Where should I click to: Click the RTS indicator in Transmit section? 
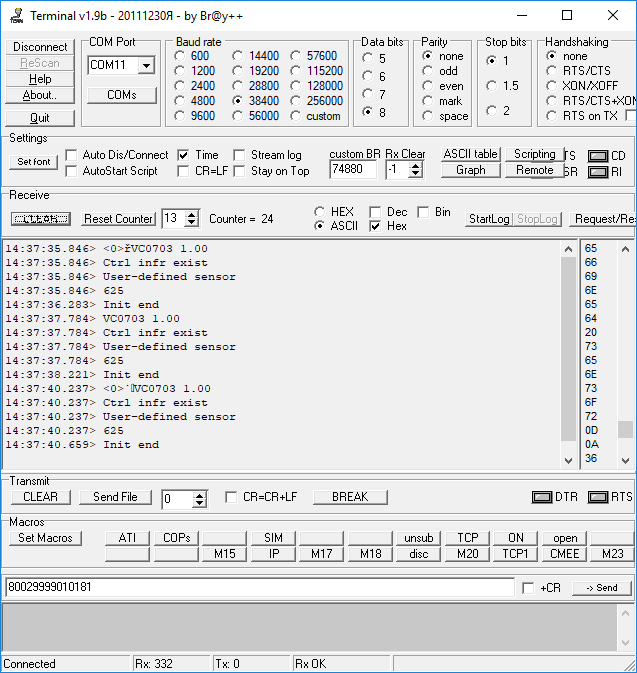(x=597, y=497)
